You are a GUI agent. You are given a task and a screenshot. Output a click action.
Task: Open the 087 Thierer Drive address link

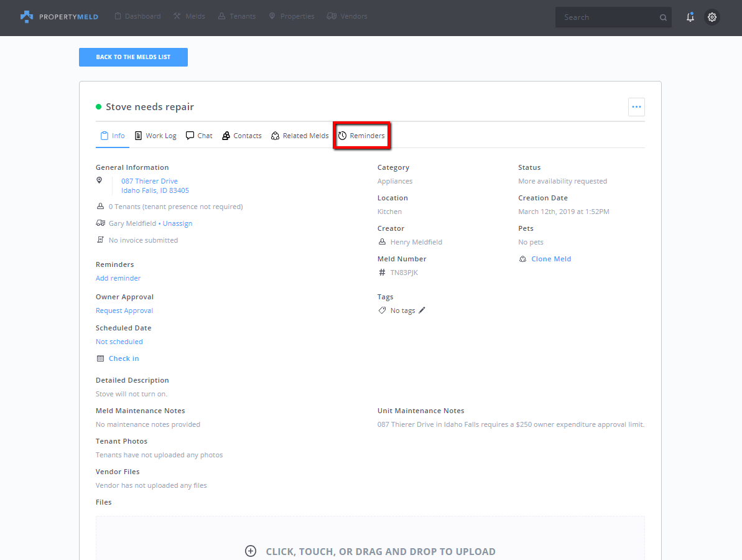pyautogui.click(x=149, y=181)
